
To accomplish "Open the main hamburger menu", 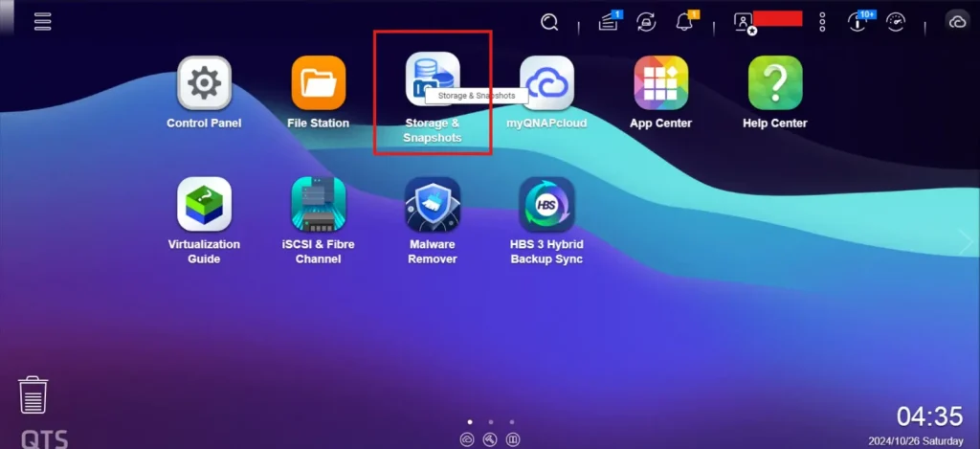I will (x=42, y=21).
